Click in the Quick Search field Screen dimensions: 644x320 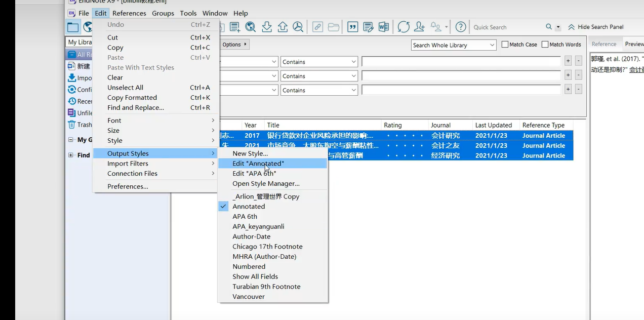click(506, 27)
